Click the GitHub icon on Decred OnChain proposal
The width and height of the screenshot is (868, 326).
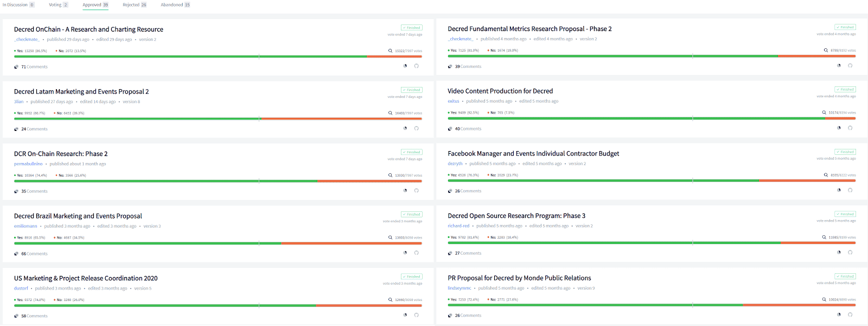[417, 66]
